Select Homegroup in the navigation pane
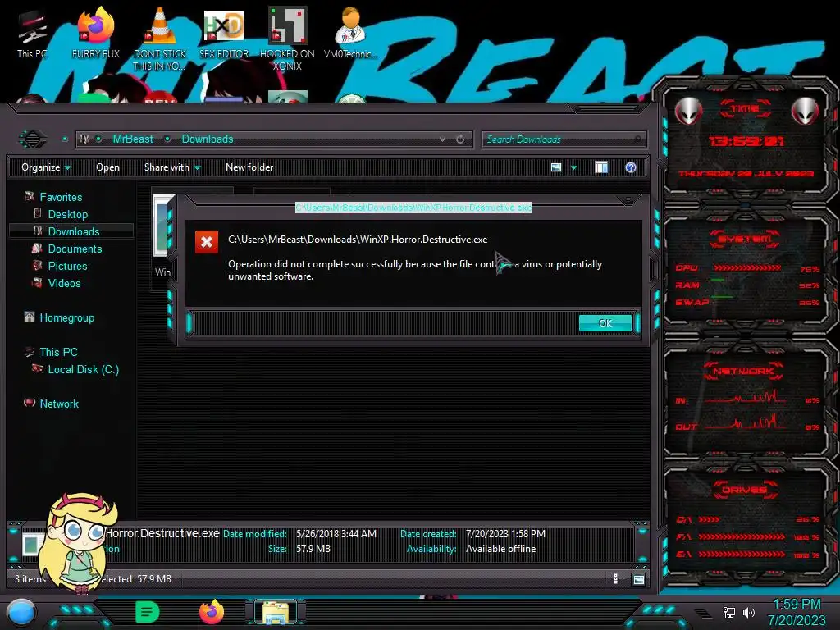 coord(66,317)
